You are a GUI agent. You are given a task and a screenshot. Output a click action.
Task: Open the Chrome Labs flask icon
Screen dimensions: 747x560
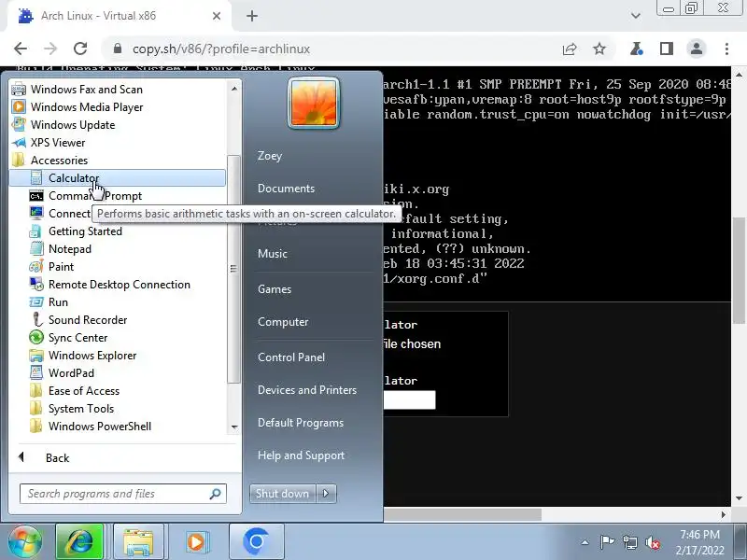(637, 49)
